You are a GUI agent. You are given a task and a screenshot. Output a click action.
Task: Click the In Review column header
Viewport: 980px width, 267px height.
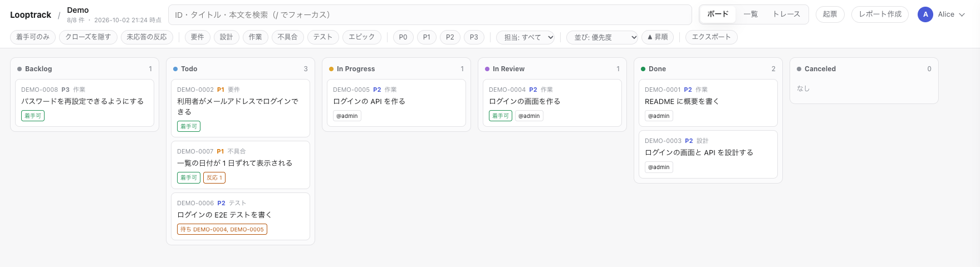[552, 69]
